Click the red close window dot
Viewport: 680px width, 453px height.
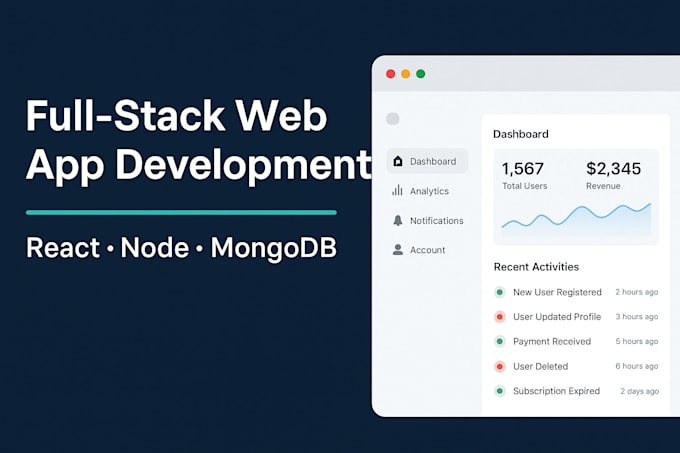390,74
